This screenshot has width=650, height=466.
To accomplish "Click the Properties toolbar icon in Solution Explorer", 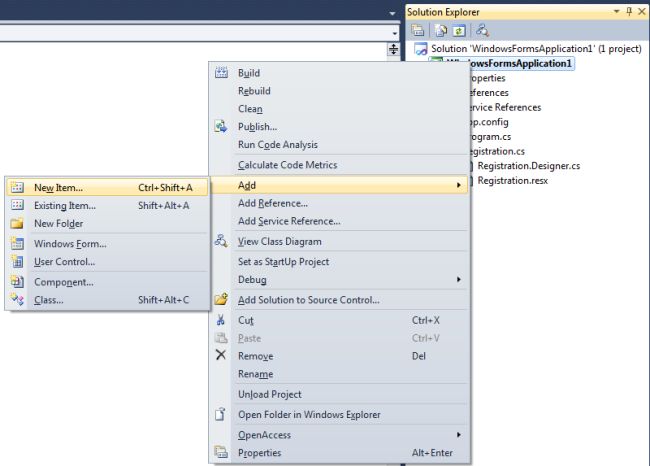I will click(x=417, y=30).
